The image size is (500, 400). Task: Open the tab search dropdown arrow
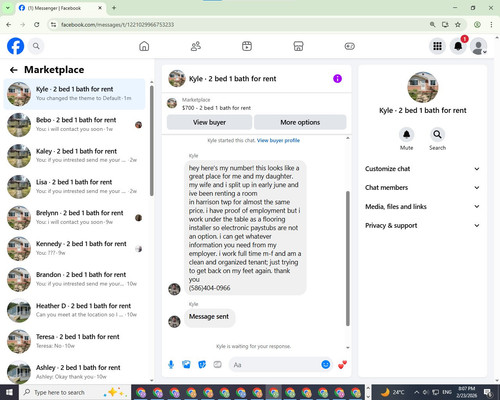pos(7,8)
